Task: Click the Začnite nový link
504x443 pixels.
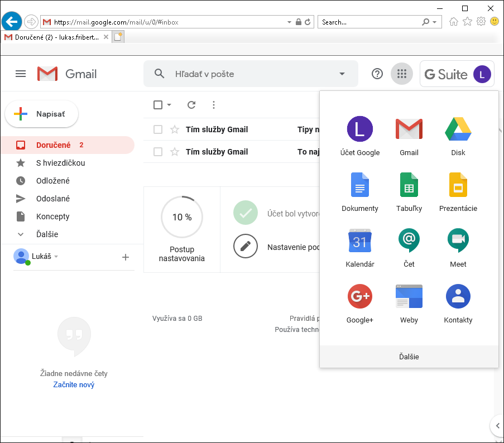Action: [74, 385]
